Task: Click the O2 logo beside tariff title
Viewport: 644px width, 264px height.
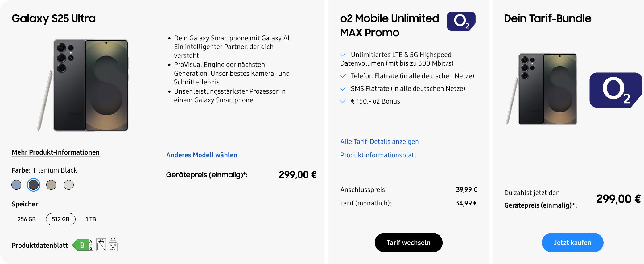Action: 461,21
